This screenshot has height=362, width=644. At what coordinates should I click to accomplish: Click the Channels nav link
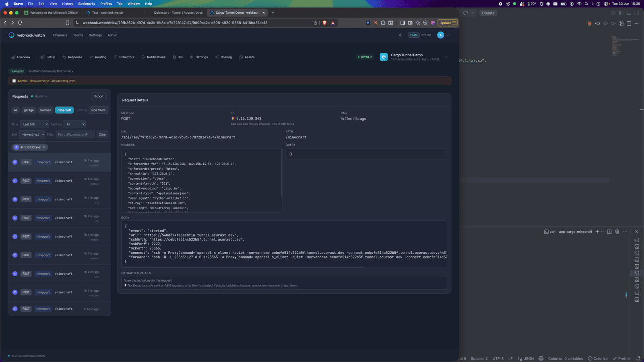pyautogui.click(x=60, y=35)
